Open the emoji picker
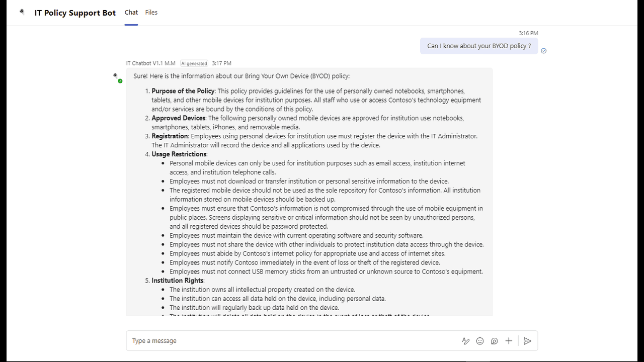 [x=480, y=341]
